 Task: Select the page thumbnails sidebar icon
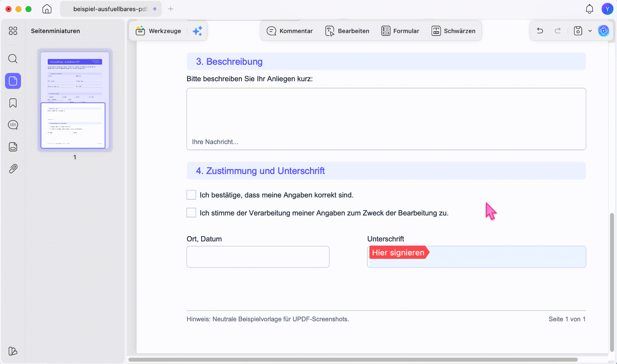[13, 81]
